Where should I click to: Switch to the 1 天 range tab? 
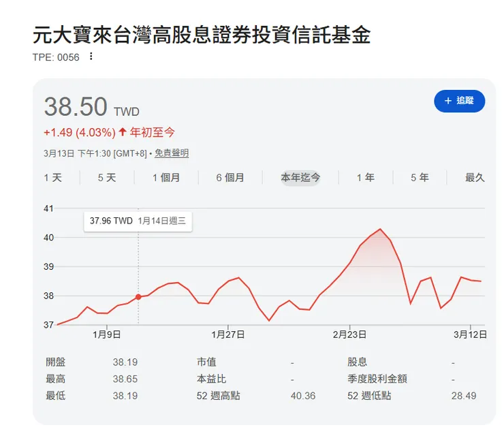52,178
